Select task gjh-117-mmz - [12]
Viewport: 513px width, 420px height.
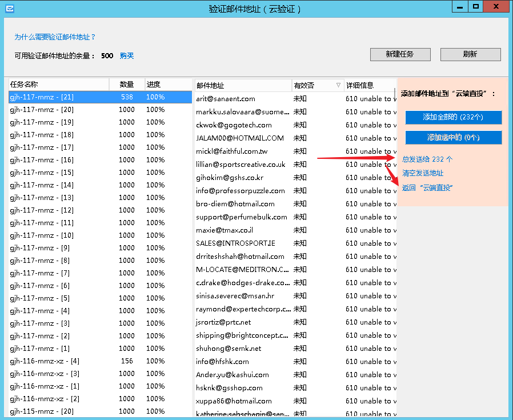click(x=100, y=210)
